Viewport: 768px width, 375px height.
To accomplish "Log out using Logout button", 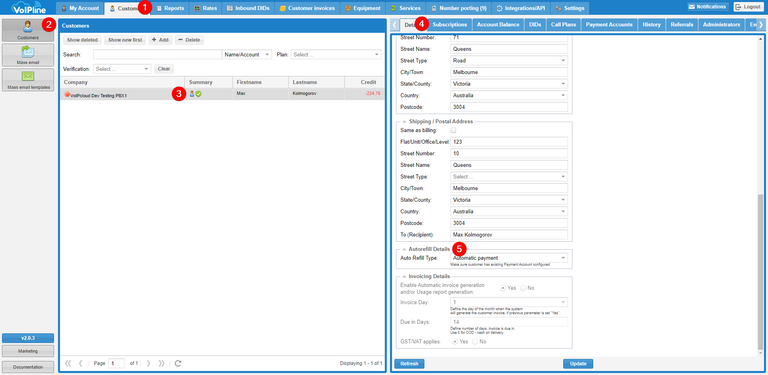I will (747, 7).
